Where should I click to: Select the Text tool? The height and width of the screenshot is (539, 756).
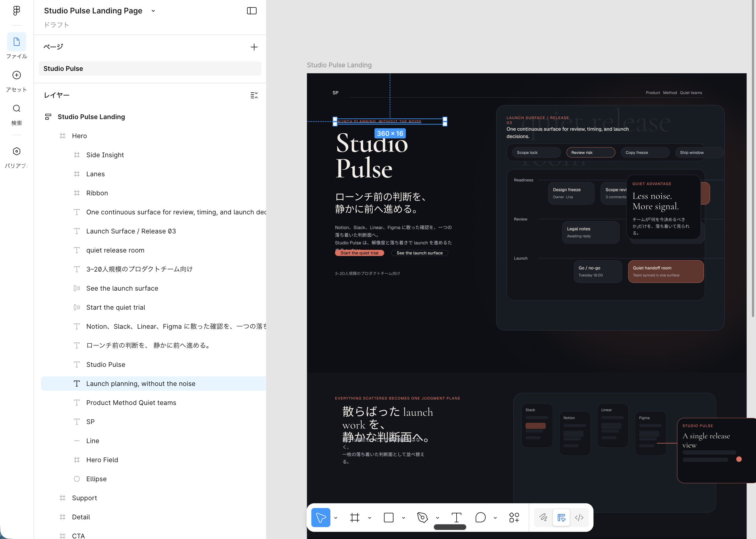(457, 518)
